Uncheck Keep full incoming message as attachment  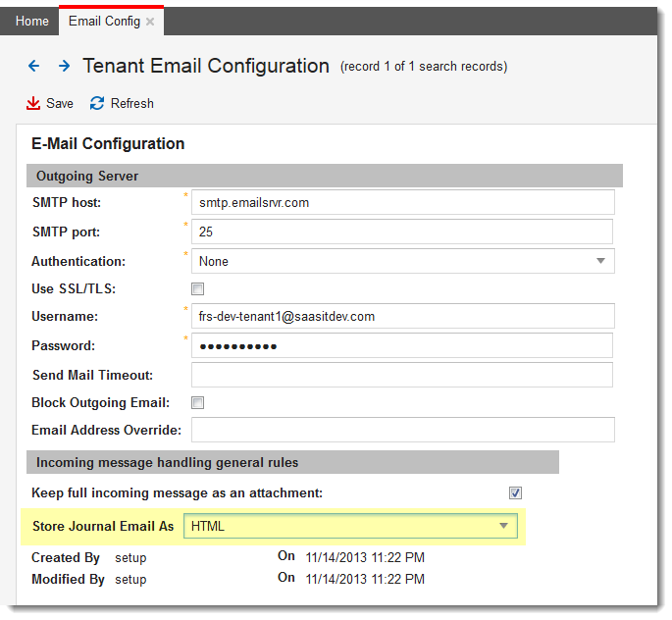click(x=515, y=493)
